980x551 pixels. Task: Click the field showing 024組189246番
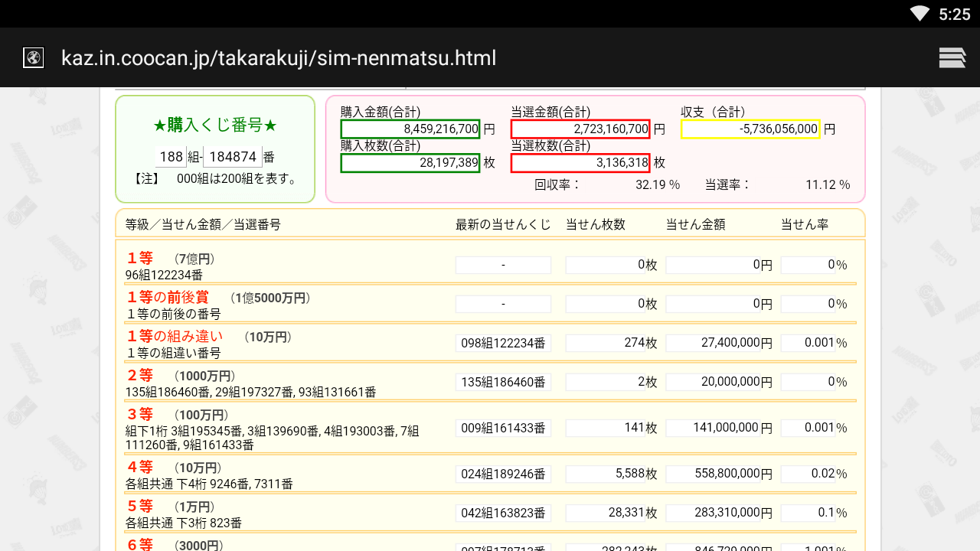503,474
